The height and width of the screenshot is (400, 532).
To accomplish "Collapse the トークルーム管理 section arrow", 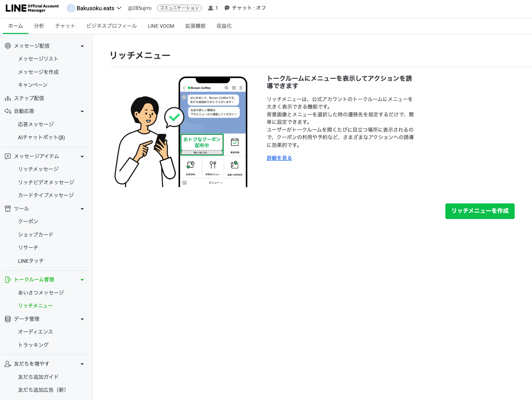I will 82,280.
